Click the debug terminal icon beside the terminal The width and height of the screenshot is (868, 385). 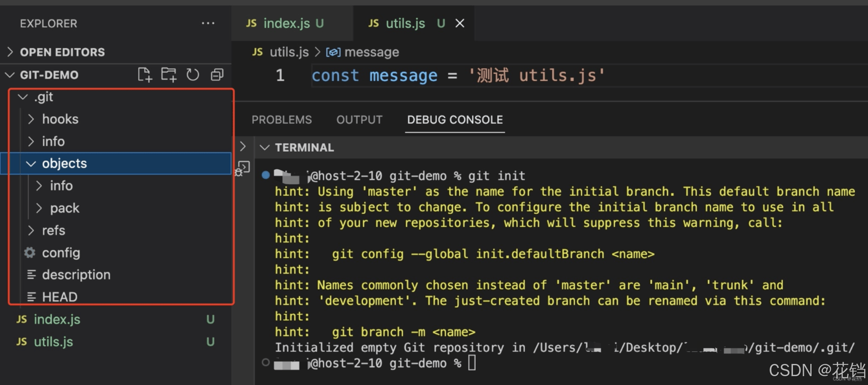click(x=243, y=168)
